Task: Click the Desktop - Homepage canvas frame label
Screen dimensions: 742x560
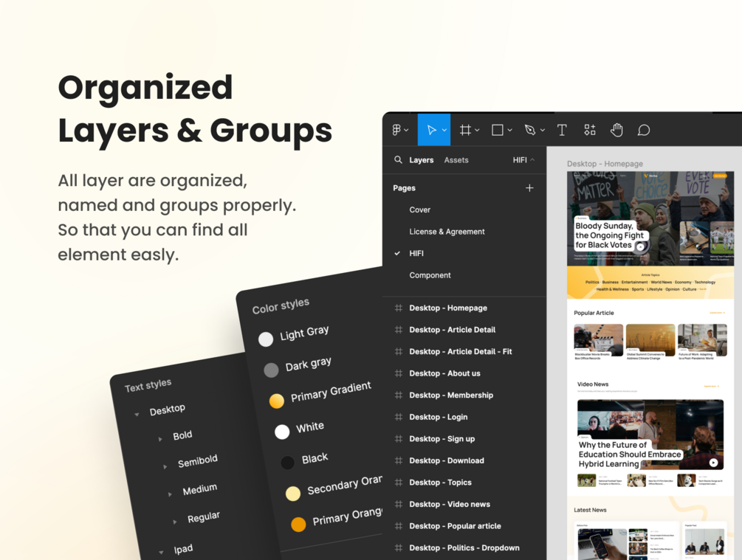Action: click(x=605, y=164)
